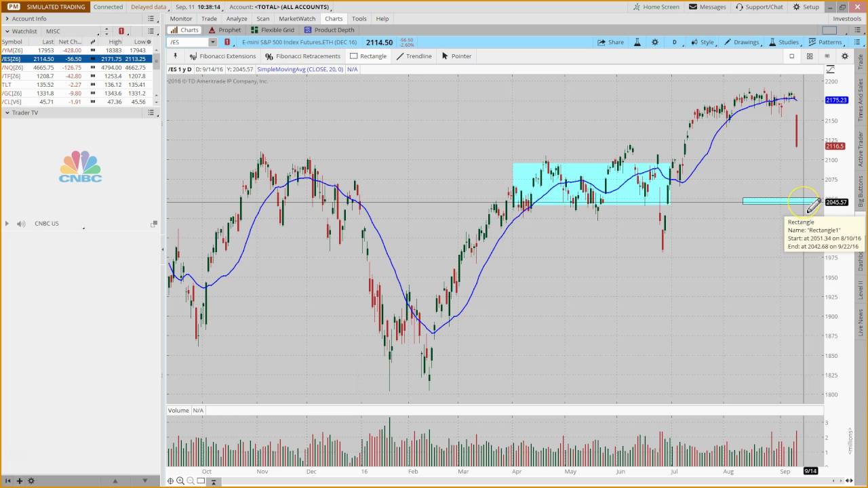Click the Delayed data status
This screenshot has height=488, width=868.
pyautogui.click(x=148, y=7)
